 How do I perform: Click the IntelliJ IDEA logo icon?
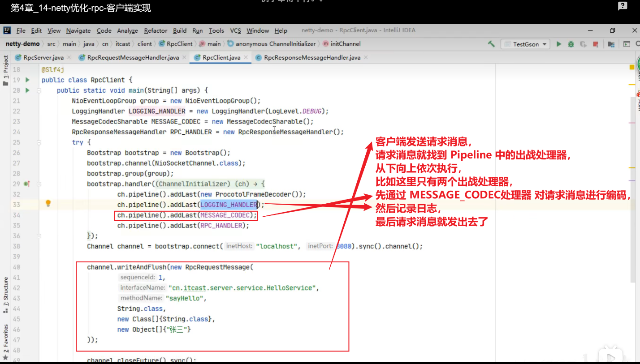(x=7, y=30)
